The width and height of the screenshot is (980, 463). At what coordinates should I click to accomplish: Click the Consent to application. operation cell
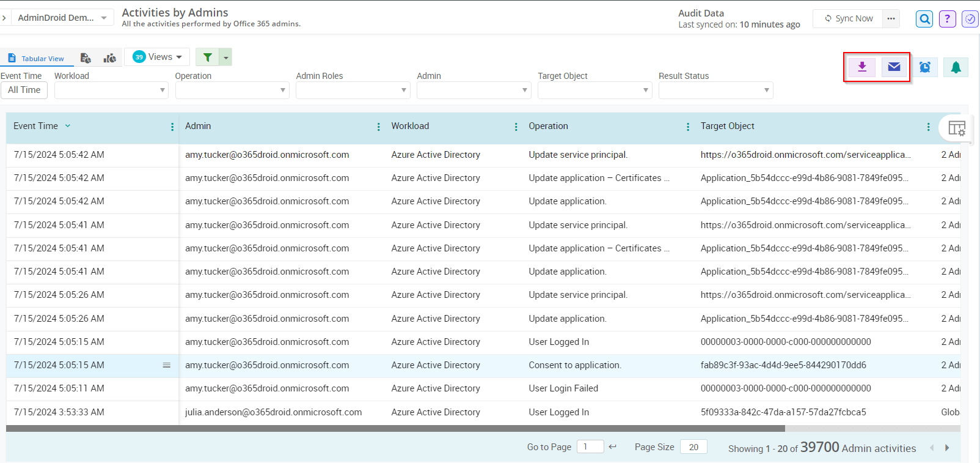pos(575,365)
